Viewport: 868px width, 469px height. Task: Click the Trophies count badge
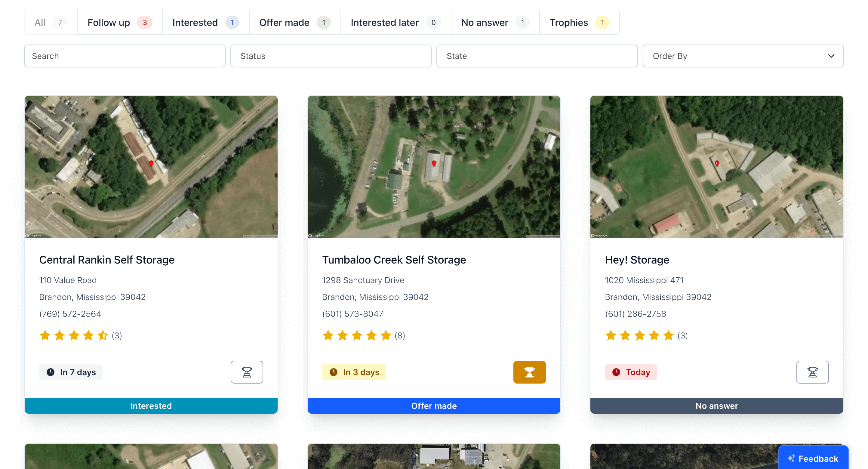[602, 23]
